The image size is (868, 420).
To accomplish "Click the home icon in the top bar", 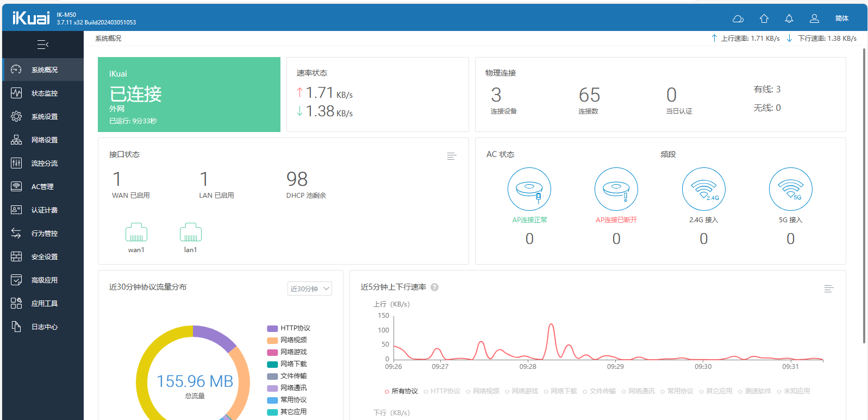I will [764, 18].
